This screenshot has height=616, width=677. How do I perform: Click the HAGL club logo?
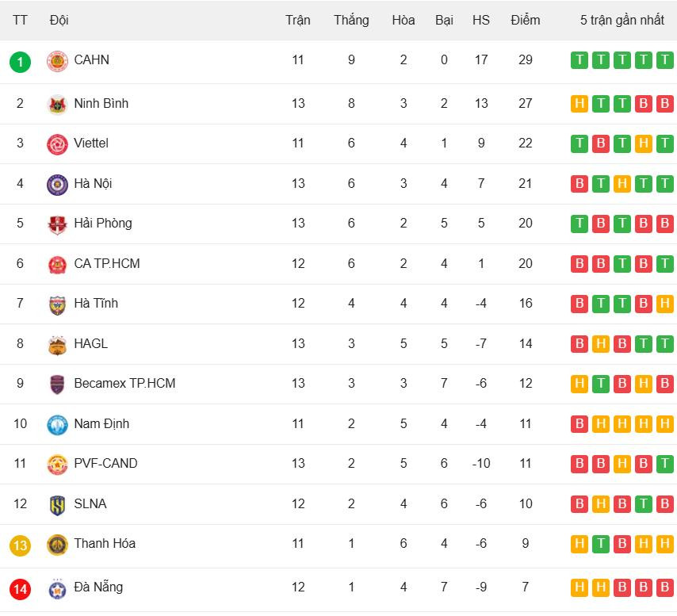[57, 345]
